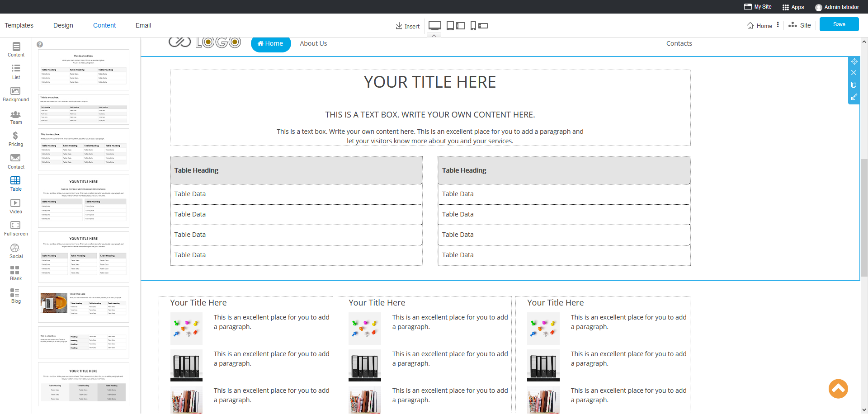Select the image with table template thumbnail
Image resolution: width=868 pixels, height=414 pixels.
tap(84, 304)
